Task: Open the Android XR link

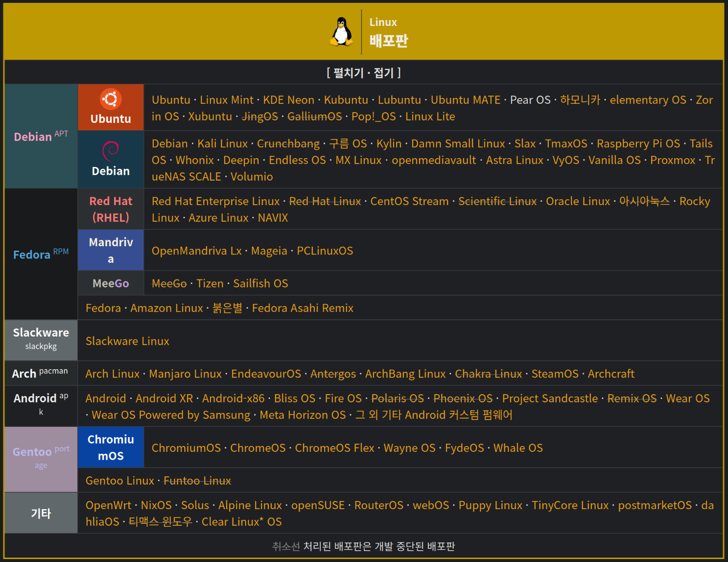Action: pos(164,398)
